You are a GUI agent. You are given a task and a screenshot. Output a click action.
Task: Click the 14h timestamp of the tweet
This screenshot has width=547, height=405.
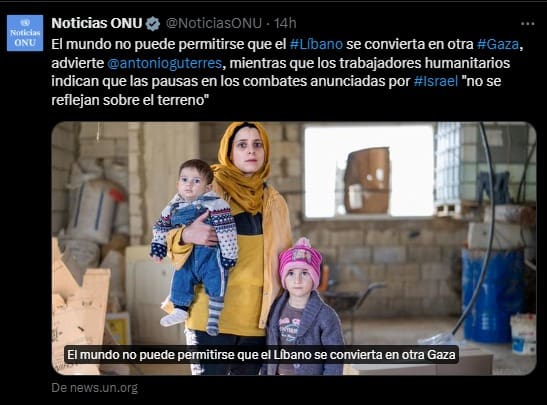tap(285, 23)
